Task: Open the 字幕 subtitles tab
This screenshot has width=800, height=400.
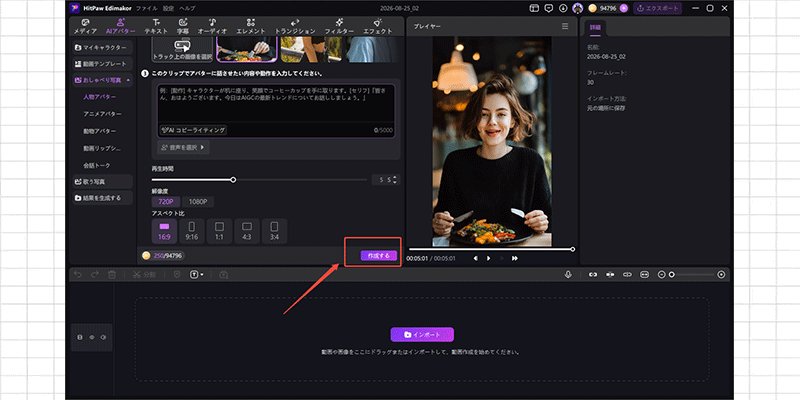Action: click(183, 27)
